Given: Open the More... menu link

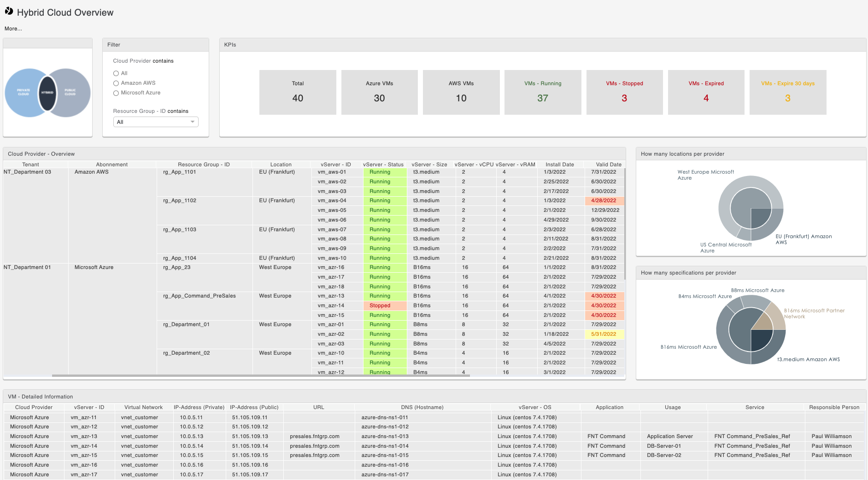Looking at the screenshot, I should [x=13, y=29].
